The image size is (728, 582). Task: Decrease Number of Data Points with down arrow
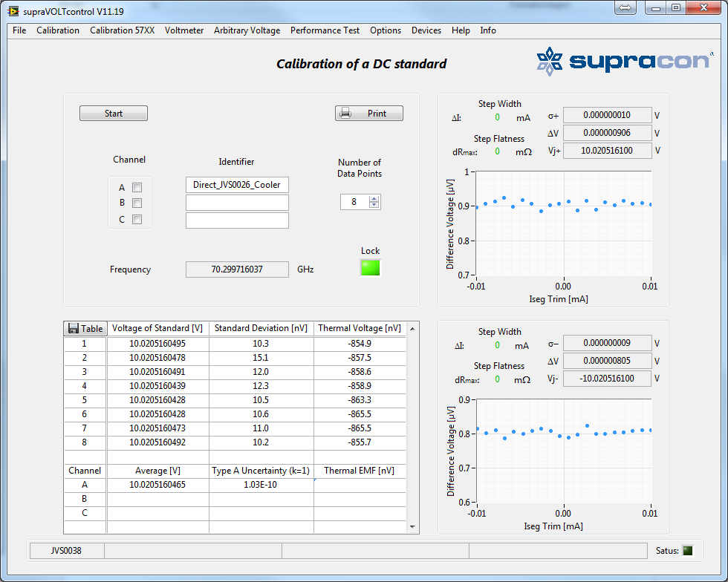coord(374,206)
